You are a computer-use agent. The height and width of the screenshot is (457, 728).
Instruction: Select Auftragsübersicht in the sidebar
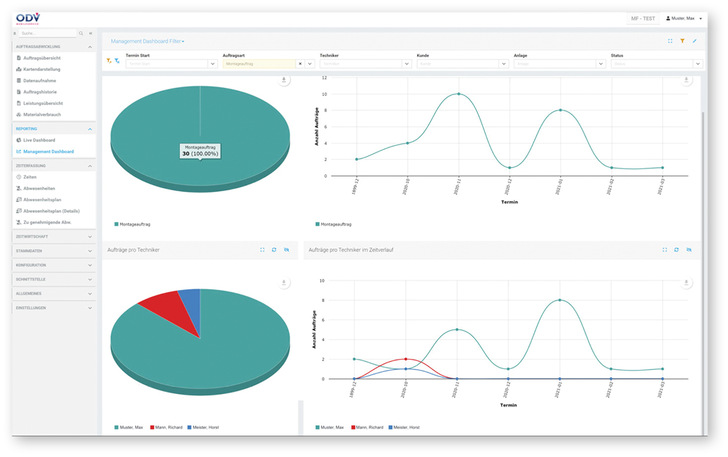pyautogui.click(x=46, y=59)
